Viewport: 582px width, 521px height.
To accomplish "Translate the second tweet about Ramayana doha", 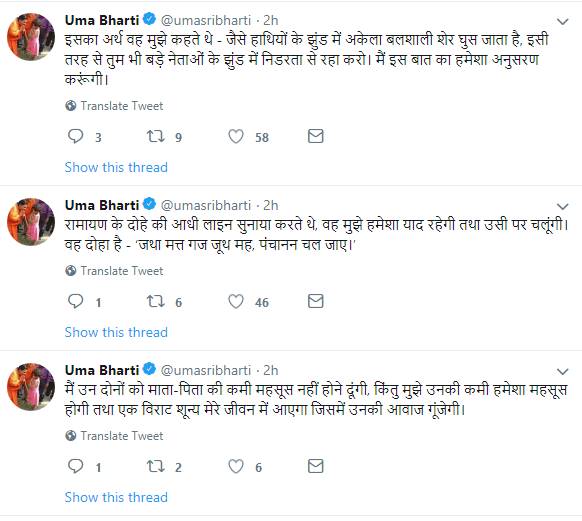I will [x=114, y=271].
